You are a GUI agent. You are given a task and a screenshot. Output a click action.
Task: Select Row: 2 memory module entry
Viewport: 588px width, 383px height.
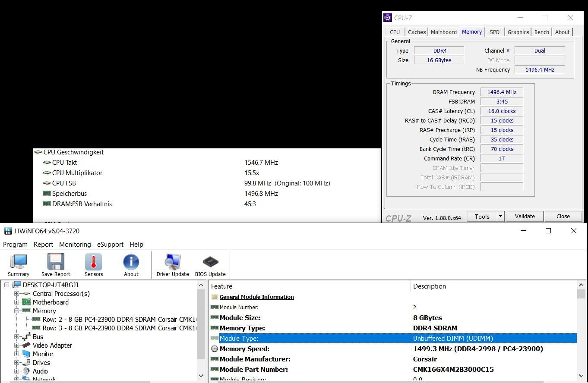pyautogui.click(x=115, y=319)
